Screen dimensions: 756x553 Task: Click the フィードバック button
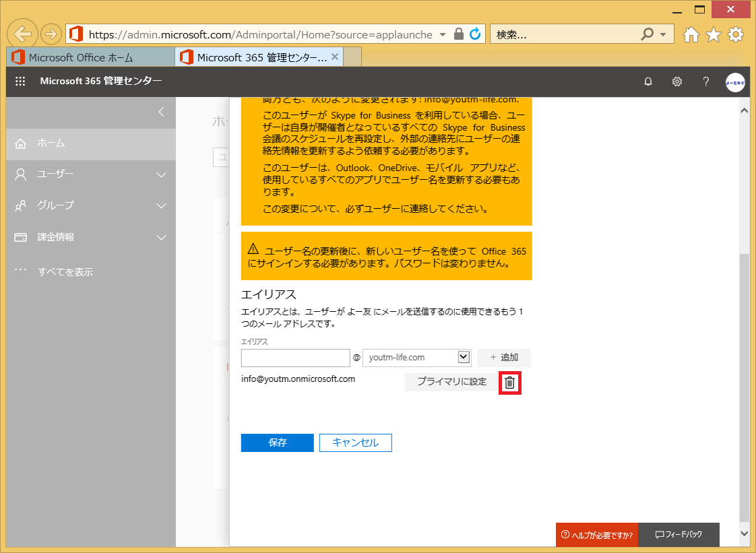[x=679, y=535]
